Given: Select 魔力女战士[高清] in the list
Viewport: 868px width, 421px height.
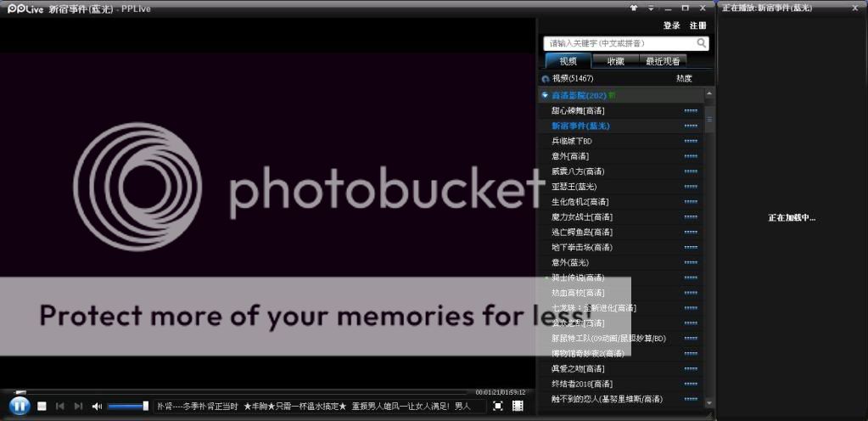Looking at the screenshot, I should [581, 216].
